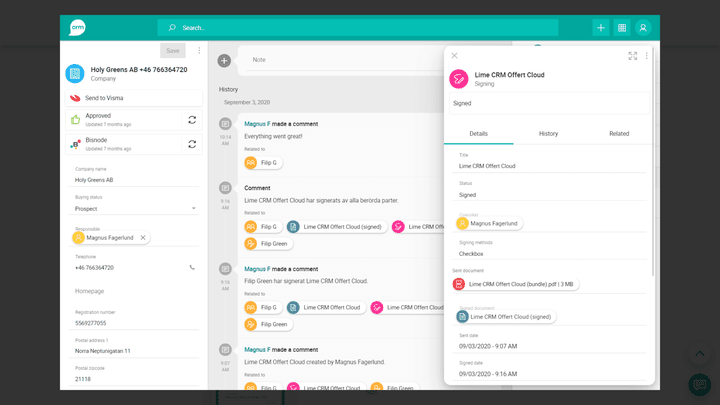Viewport: 720px width, 405px height.
Task: Click the plus icon in top bar
Action: [x=601, y=28]
